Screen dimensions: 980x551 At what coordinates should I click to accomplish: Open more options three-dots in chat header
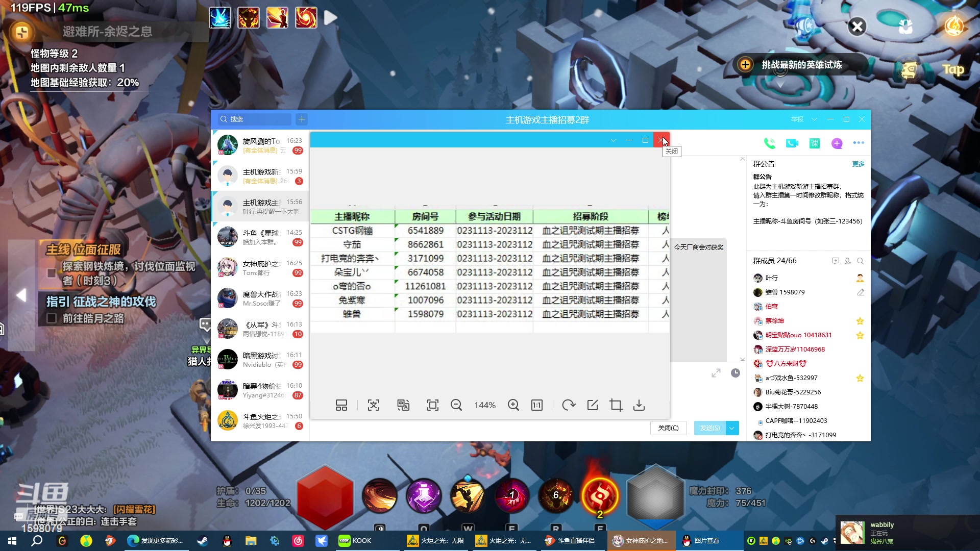[859, 143]
